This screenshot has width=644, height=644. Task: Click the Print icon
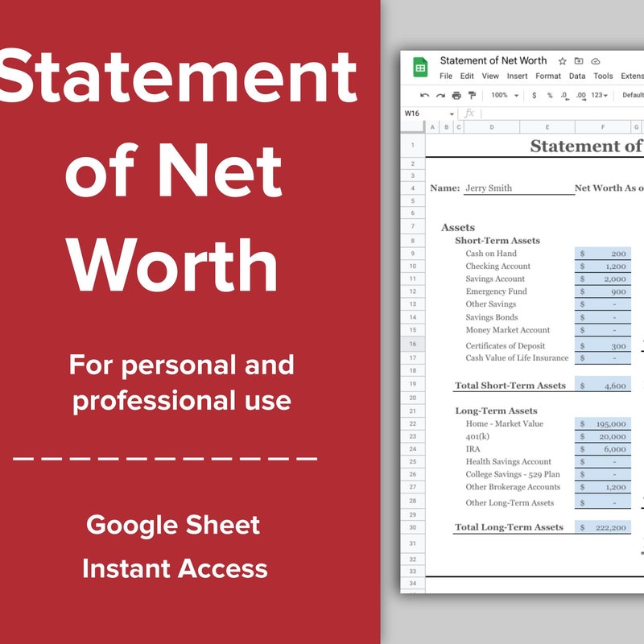click(456, 95)
